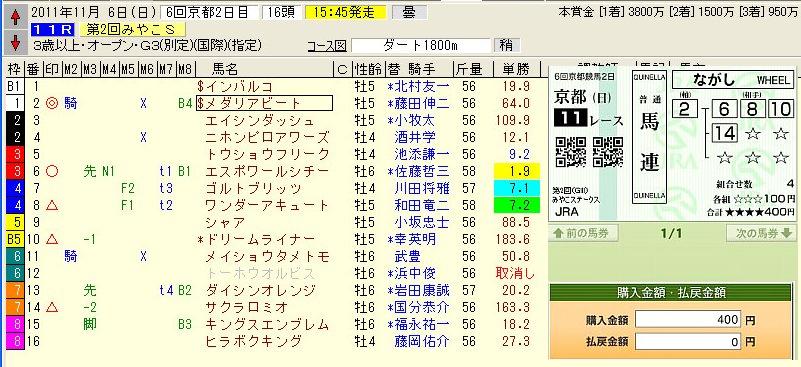
Task: Select horse name キングスエンブレム
Action: [x=267, y=325]
